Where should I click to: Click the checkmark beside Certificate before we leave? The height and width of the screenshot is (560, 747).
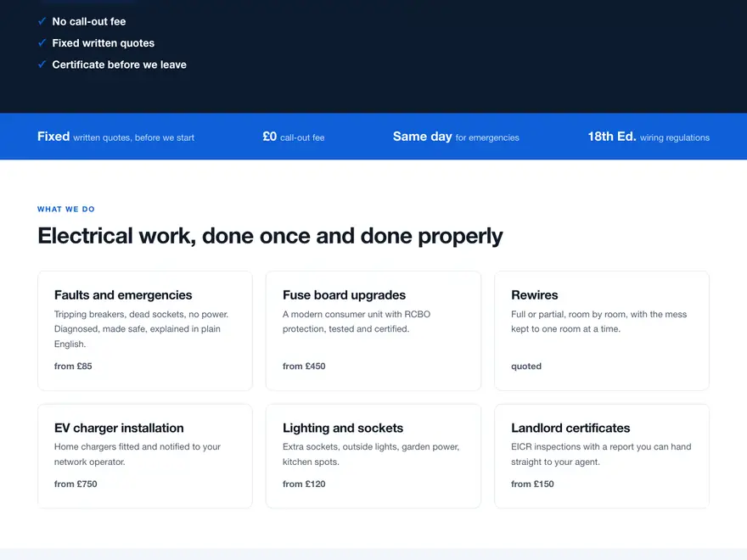coord(42,64)
